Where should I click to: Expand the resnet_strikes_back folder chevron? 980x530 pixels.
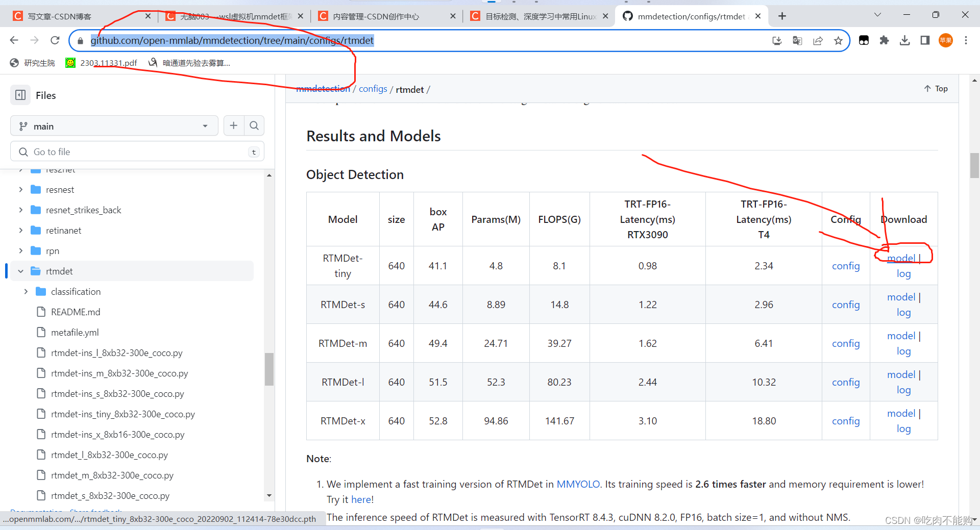(20, 210)
